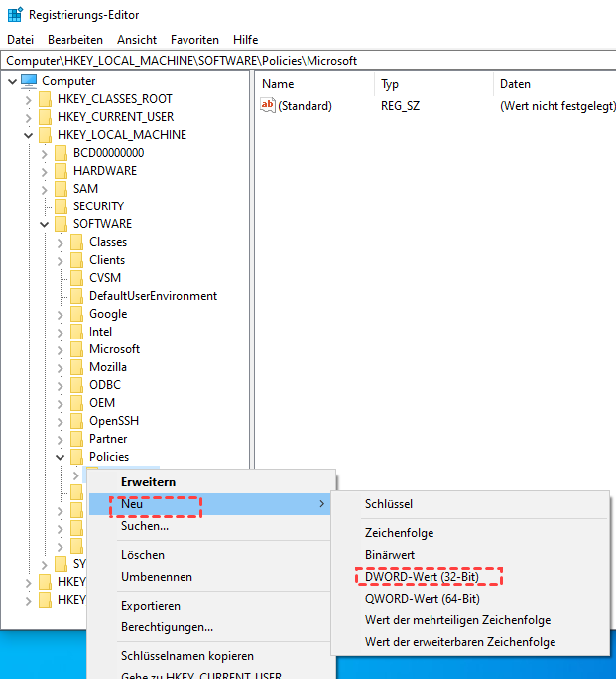This screenshot has height=679, width=616.
Task: Click the (Standard) string value icon
Action: tap(268, 106)
